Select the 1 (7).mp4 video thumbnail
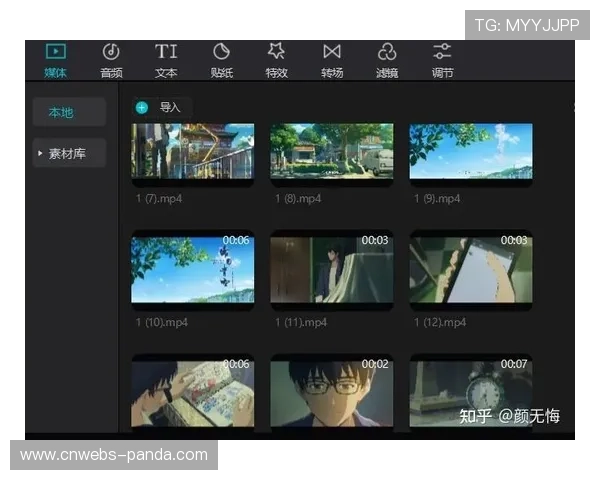 click(x=192, y=151)
